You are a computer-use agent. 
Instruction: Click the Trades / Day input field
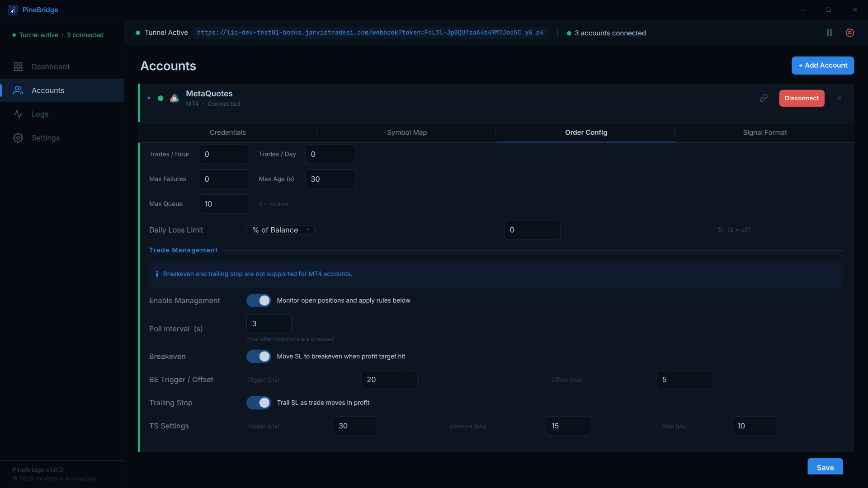[x=330, y=154]
